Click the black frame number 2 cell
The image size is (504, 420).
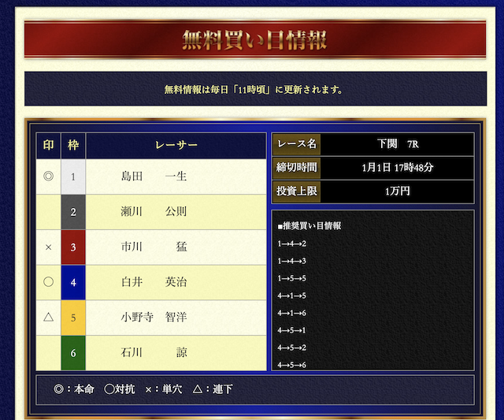pos(73,212)
